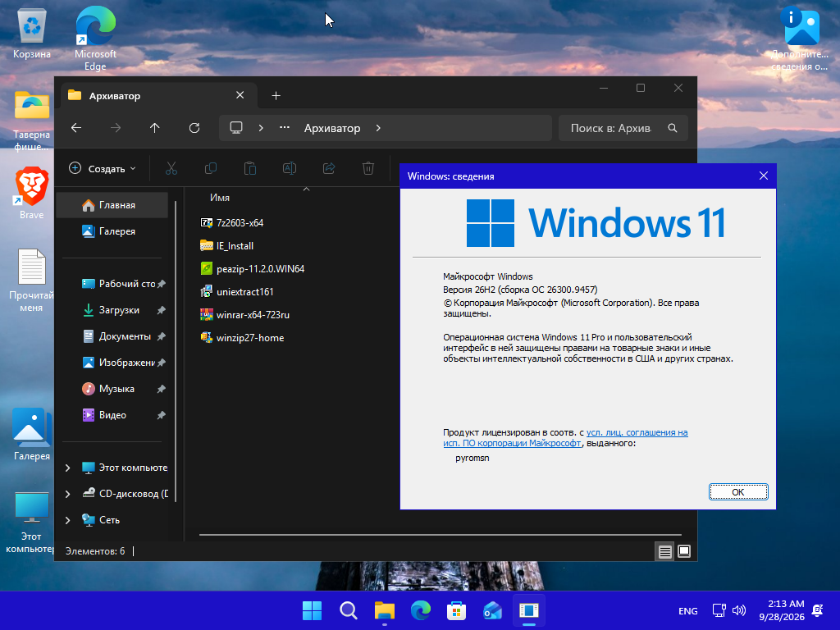Image resolution: width=840 pixels, height=630 pixels.
Task: Open the Windows Start menu
Action: 312,610
